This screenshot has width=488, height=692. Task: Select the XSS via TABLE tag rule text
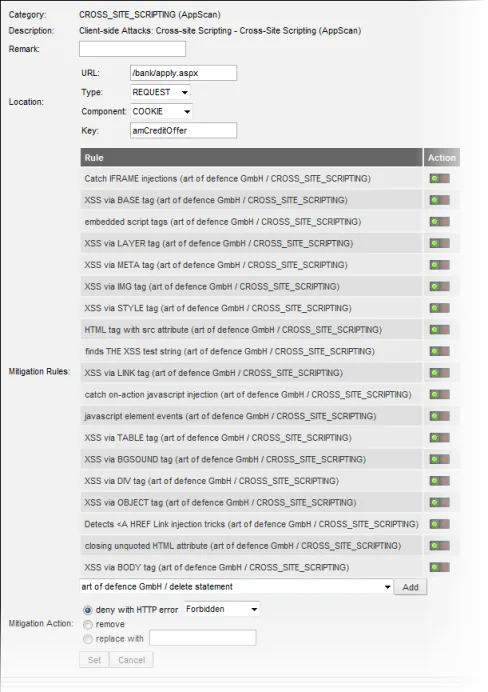tap(218, 438)
